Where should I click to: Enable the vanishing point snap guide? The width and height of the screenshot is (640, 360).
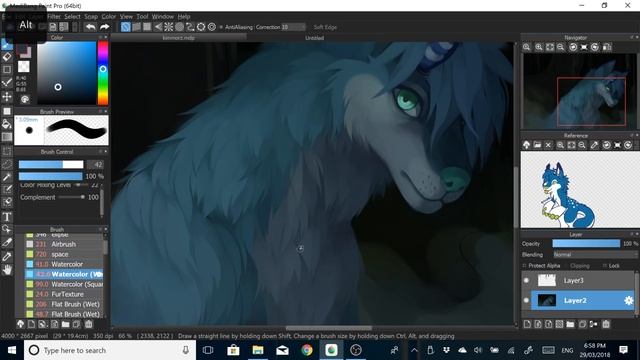158,27
